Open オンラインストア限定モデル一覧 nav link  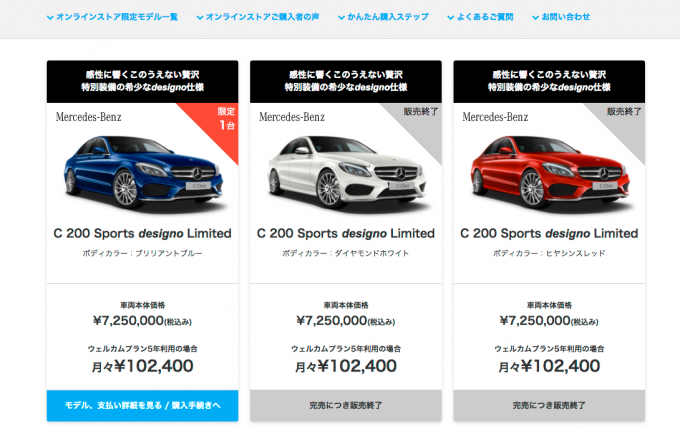[117, 17]
